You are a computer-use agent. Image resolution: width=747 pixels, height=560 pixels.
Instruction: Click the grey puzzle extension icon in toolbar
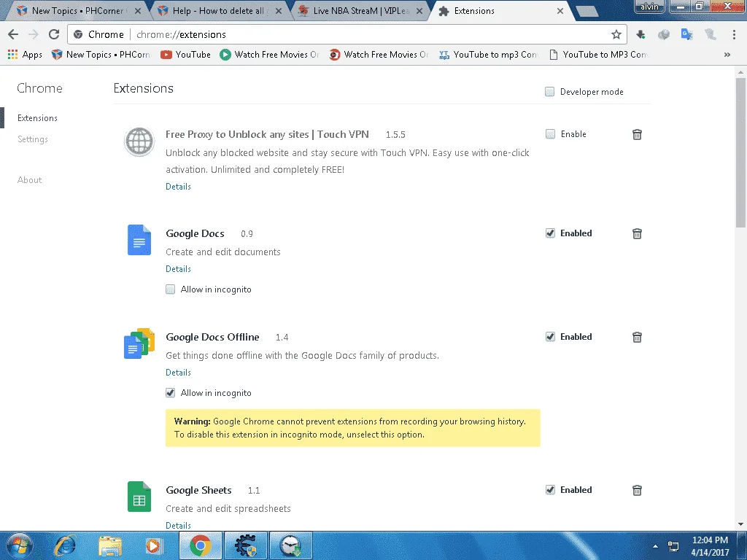point(663,34)
